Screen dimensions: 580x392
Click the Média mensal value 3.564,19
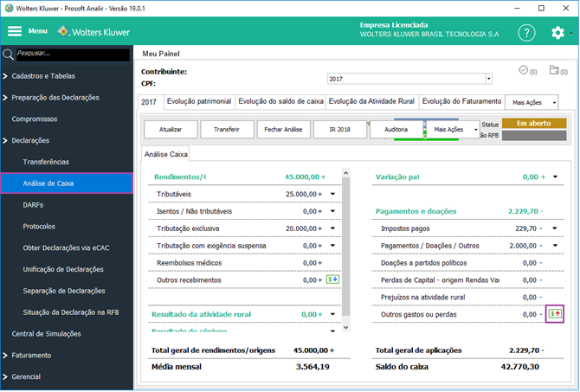coord(313,367)
